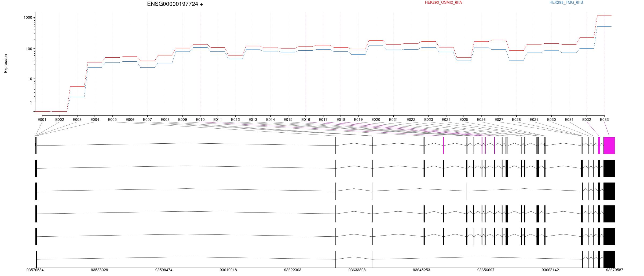Select the HEK293_OSMI2_6hA legend label
This screenshot has height=276, width=644.
click(443, 2)
